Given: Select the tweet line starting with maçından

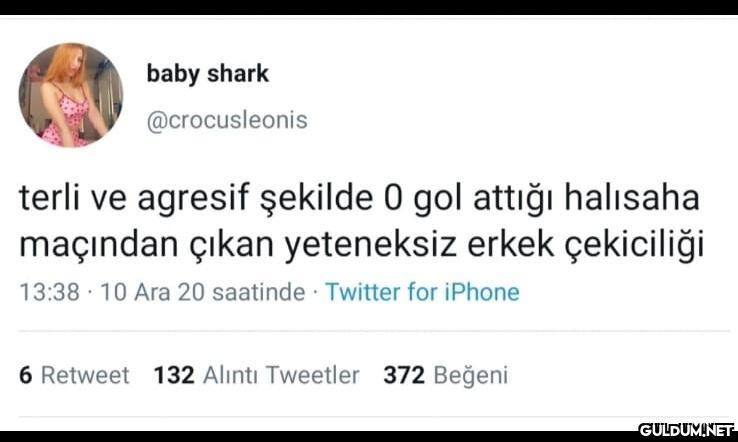Looking at the screenshot, I should pyautogui.click(x=361, y=245).
